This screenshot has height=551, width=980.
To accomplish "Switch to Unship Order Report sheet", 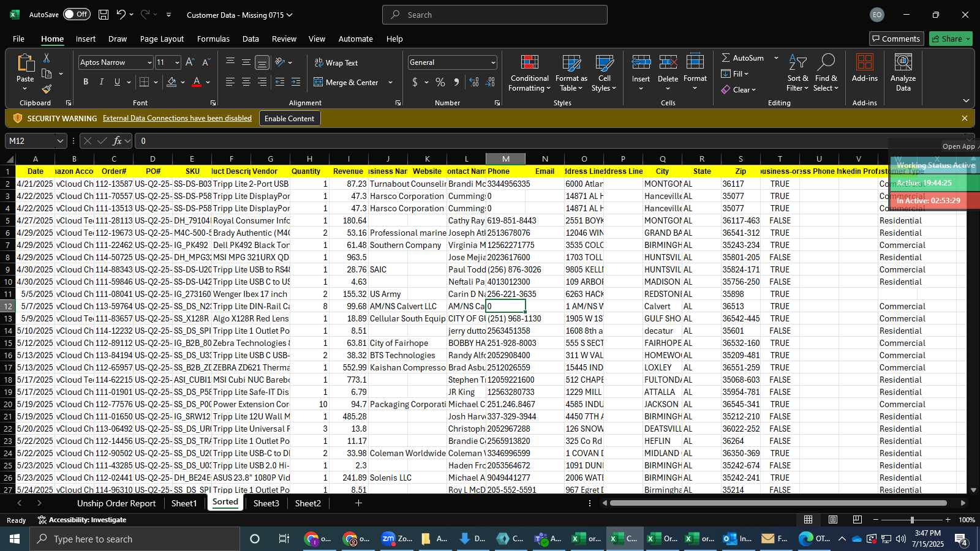I will coord(116,503).
